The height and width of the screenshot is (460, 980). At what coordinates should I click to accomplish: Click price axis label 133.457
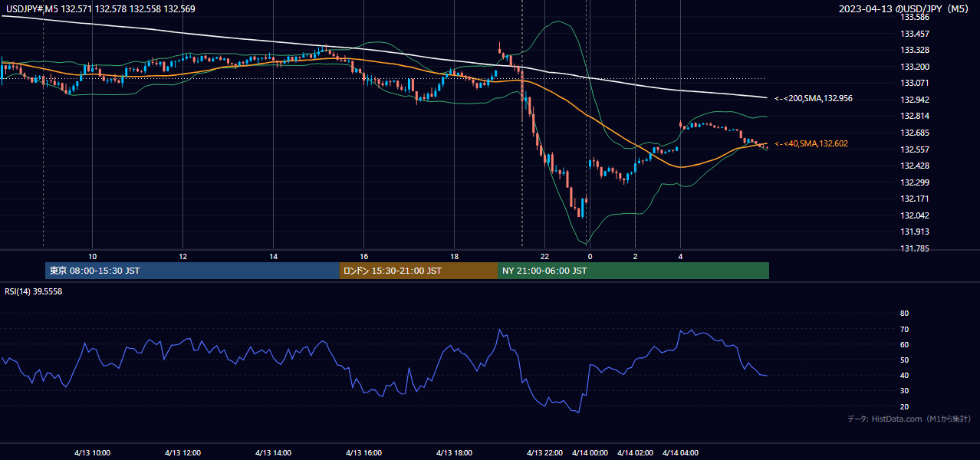tap(915, 34)
